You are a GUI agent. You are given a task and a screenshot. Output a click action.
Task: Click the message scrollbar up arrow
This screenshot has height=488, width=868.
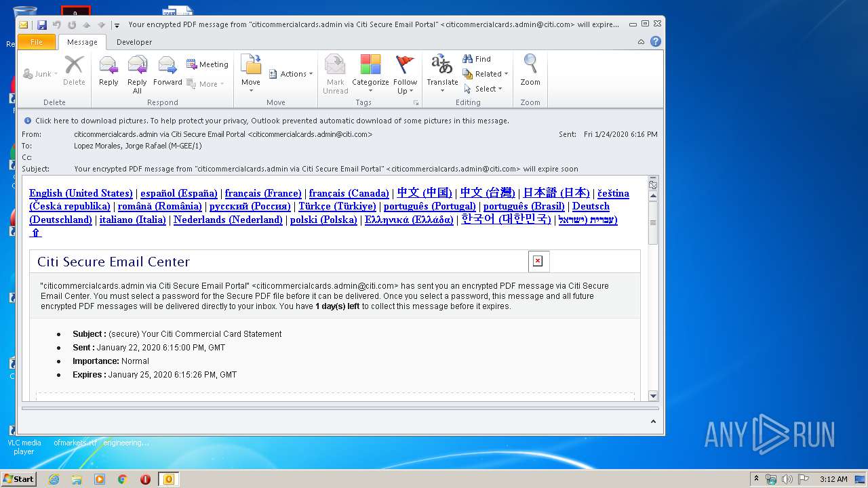pyautogui.click(x=653, y=197)
